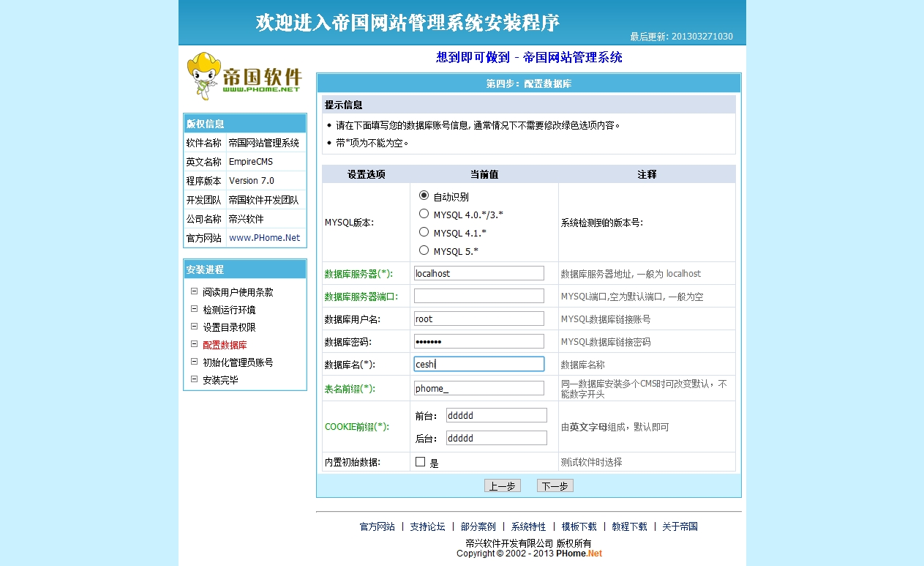The width and height of the screenshot is (924, 566).
Task: Click the 测试软件时选择 note
Action: click(592, 462)
